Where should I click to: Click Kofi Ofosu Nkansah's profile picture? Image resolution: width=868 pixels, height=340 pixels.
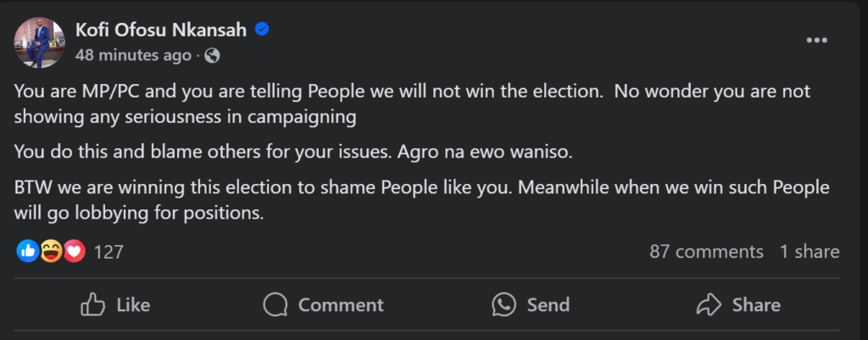[39, 42]
